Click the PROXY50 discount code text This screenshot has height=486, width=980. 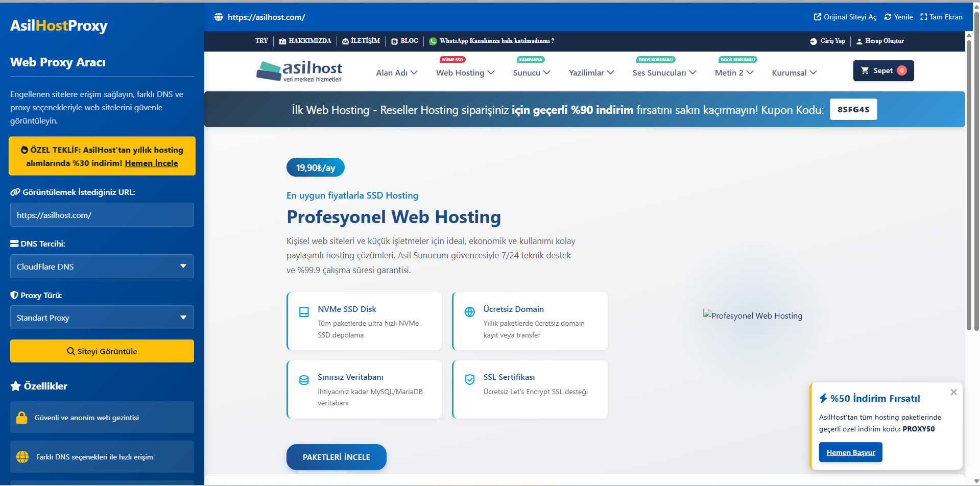coord(919,429)
